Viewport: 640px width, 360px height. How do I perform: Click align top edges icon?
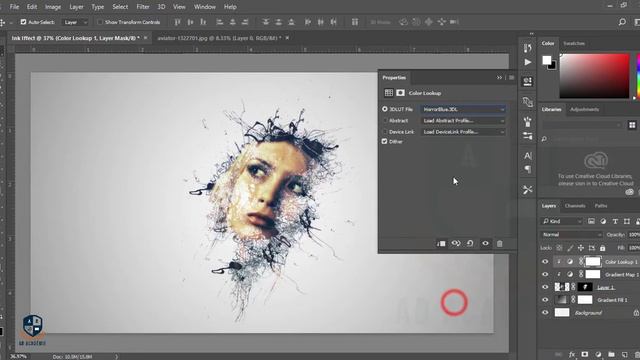point(177,22)
